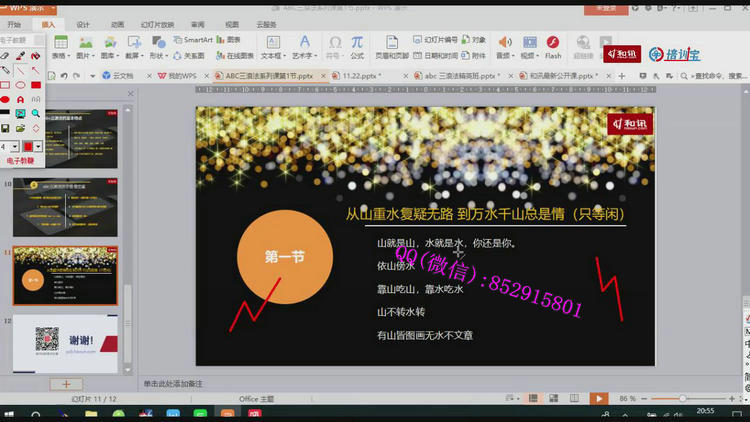Expand the 形状 shapes dropdown

click(158, 56)
